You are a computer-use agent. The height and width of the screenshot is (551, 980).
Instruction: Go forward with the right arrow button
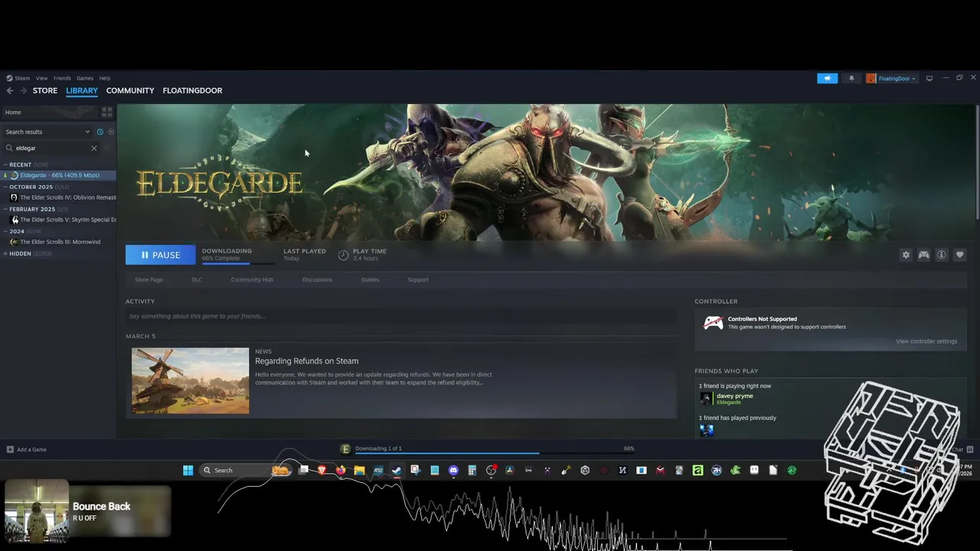coord(24,90)
